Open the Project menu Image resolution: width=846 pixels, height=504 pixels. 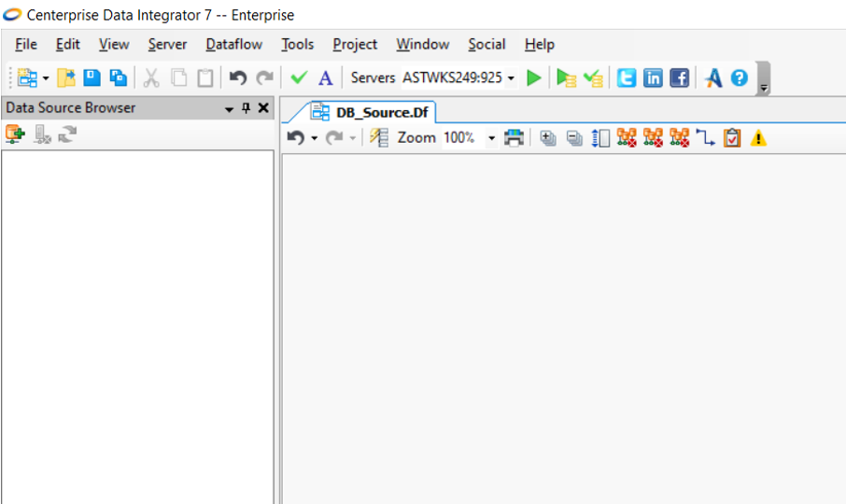click(x=355, y=44)
